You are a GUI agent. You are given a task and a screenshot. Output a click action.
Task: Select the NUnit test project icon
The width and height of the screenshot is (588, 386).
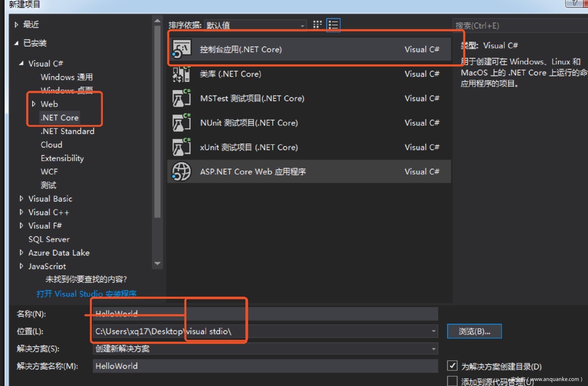pyautogui.click(x=182, y=123)
